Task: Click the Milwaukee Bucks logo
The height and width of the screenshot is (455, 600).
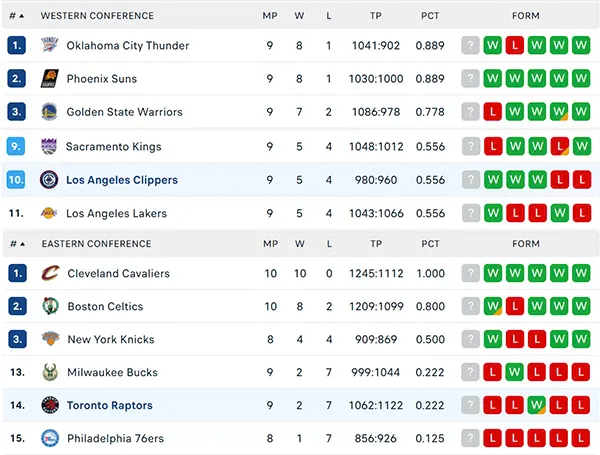Action: (x=50, y=372)
